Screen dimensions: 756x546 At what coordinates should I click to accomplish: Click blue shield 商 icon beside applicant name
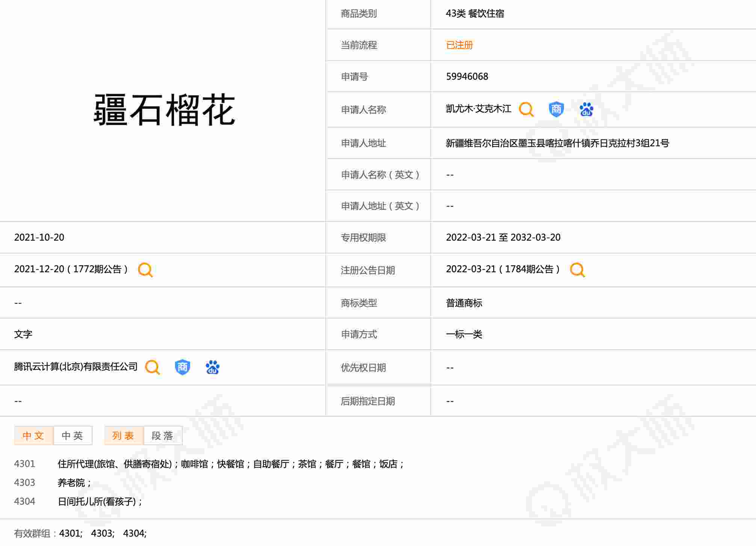556,109
